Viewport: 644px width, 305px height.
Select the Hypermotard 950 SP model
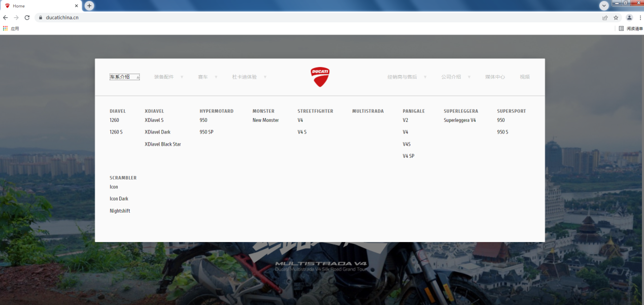(207, 132)
